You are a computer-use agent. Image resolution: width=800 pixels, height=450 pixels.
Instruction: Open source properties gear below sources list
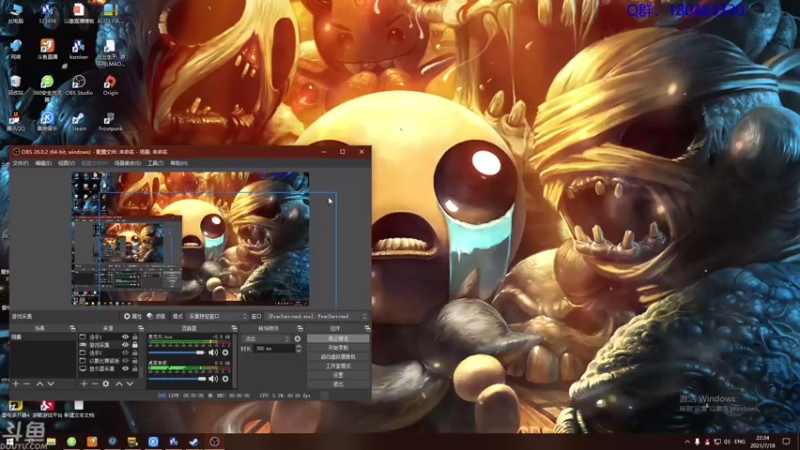pyautogui.click(x=106, y=384)
